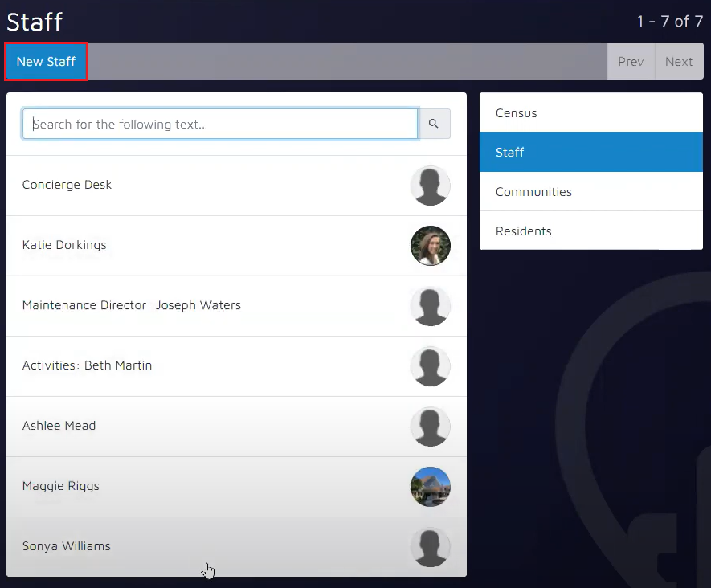Select Maintenance Director: Joseph Waters entry
Image resolution: width=711 pixels, height=588 pixels.
pos(132,305)
